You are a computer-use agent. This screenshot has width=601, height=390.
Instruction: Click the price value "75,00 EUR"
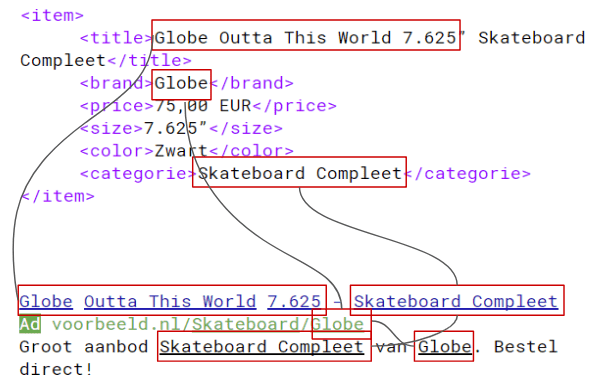(203, 106)
